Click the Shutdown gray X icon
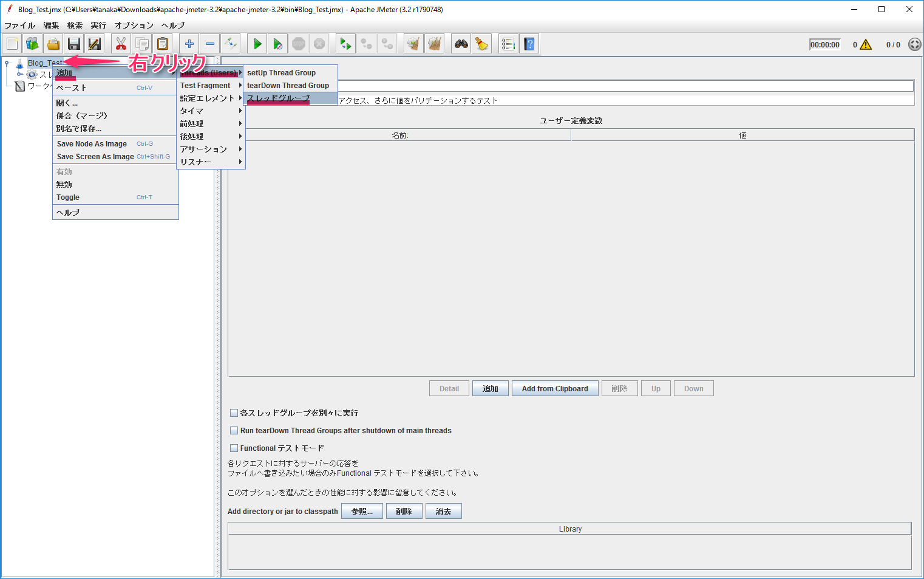The height and width of the screenshot is (579, 924). point(319,44)
